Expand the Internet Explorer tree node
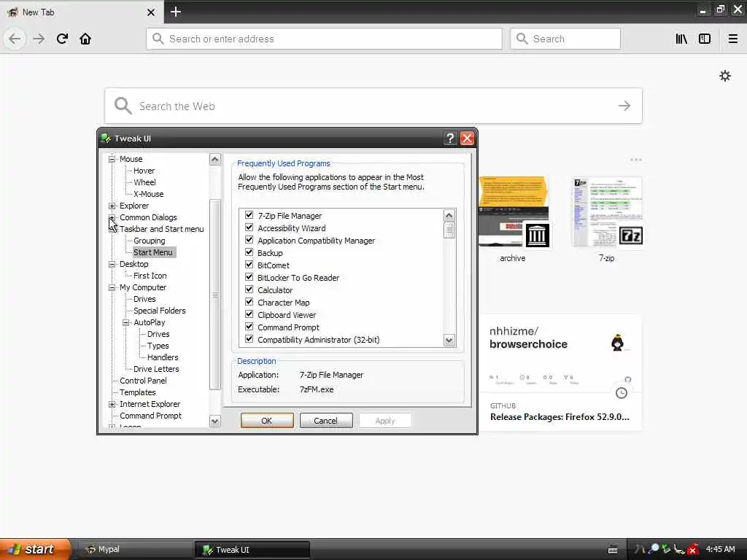747x560 pixels. (x=112, y=404)
